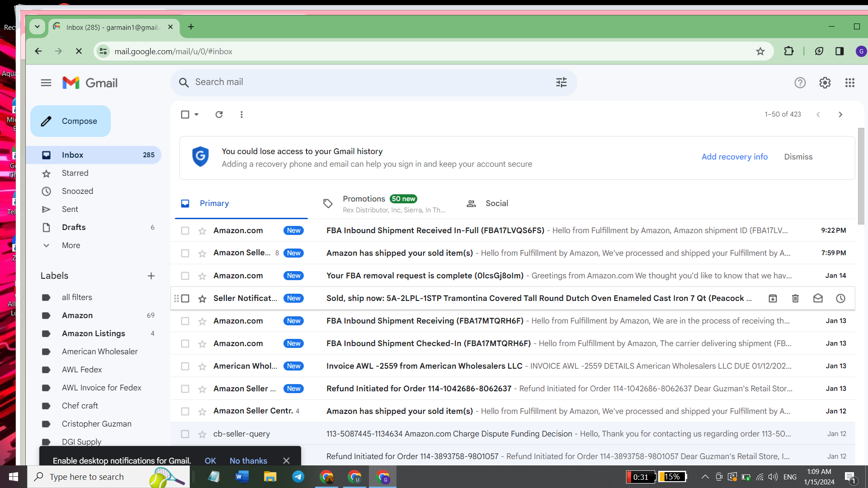Archive the Seller Notification email

coord(773,298)
